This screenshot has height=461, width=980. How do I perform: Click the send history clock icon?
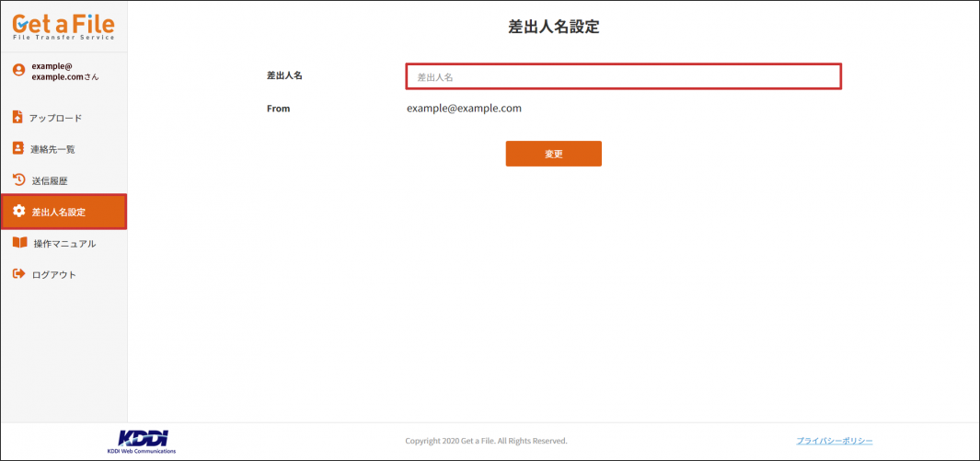click(x=18, y=180)
